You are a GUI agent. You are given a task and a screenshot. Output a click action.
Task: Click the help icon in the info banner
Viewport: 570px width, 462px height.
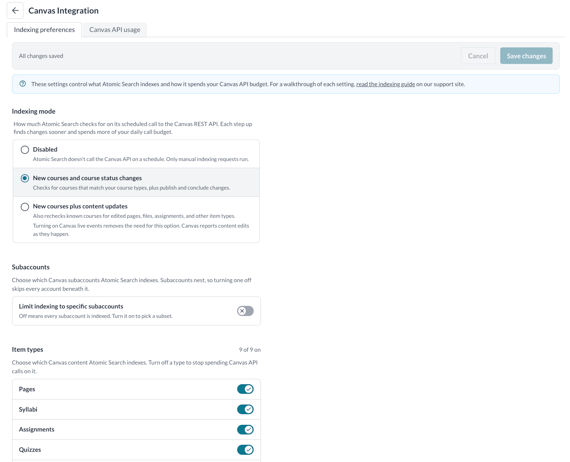(23, 84)
